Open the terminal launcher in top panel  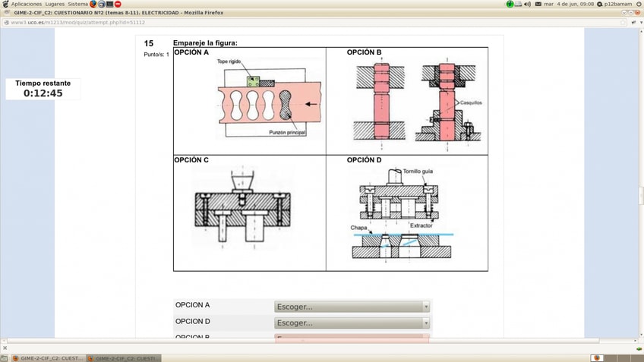click(x=109, y=4)
